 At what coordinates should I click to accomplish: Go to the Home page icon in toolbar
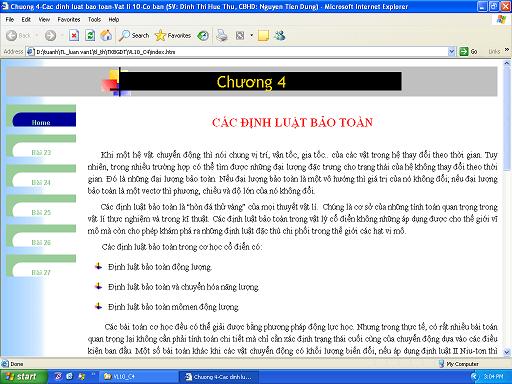106,35
